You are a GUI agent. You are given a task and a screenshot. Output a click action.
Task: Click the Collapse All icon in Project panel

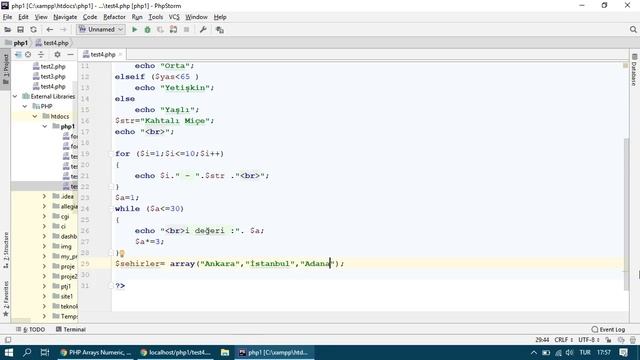[41, 54]
